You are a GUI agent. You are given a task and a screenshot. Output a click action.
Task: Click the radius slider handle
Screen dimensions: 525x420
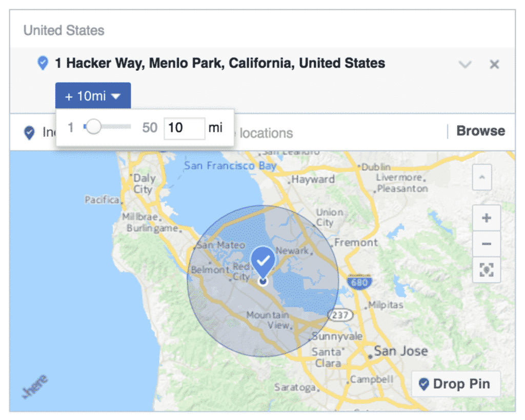(x=93, y=127)
